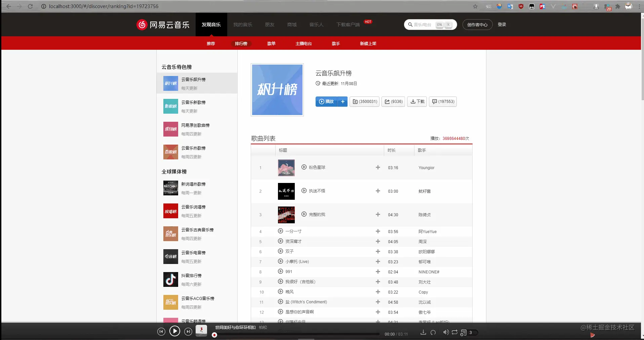The width and height of the screenshot is (644, 340).
Task: Select the 歌单 sub-navigation tab
Action: 271,44
